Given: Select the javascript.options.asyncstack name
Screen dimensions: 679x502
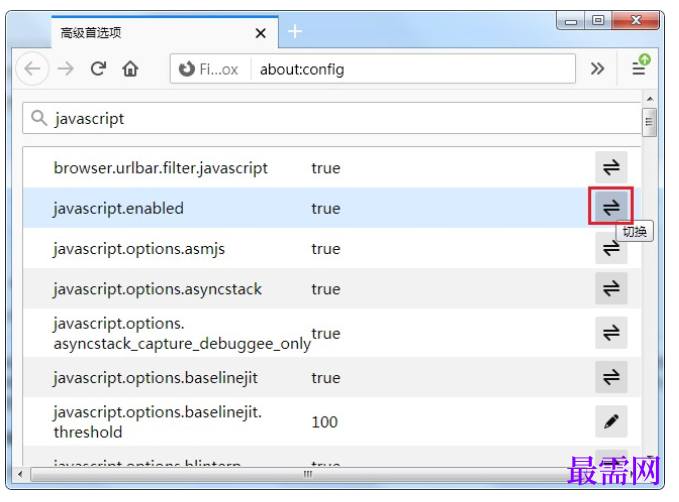Looking at the screenshot, I should click(x=157, y=289).
